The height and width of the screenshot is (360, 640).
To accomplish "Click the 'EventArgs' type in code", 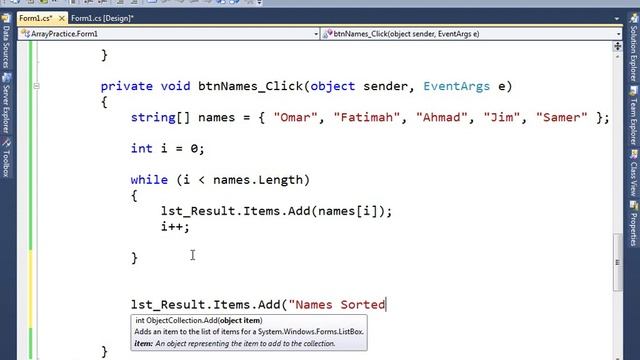I will [x=456, y=87].
